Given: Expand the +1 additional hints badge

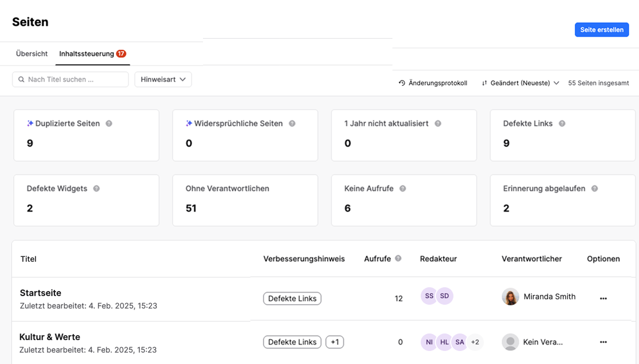Looking at the screenshot, I should point(335,342).
